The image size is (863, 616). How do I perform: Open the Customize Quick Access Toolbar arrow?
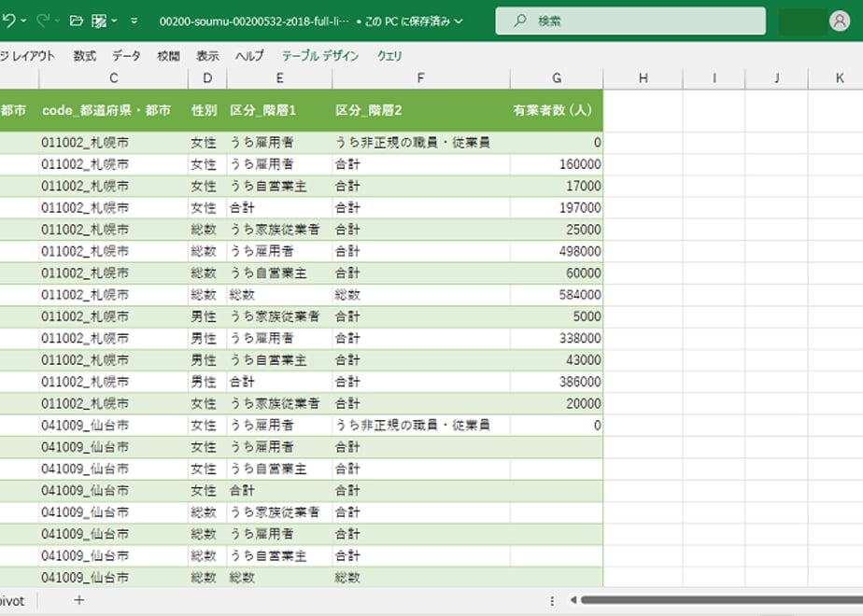(134, 21)
